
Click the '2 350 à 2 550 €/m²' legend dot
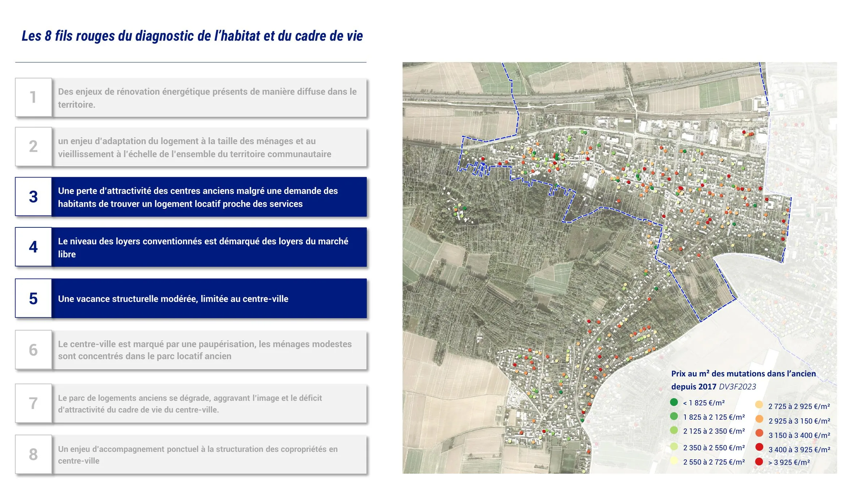(674, 446)
